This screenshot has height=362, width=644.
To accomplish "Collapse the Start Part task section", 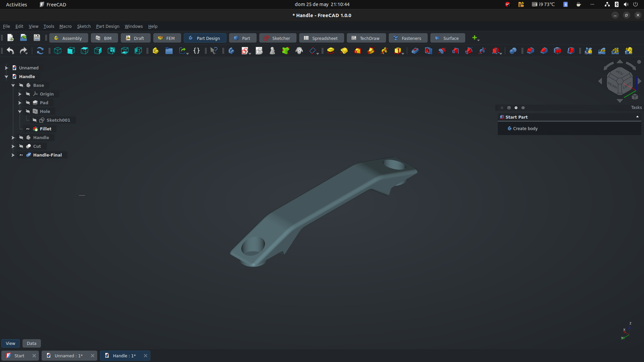I will (637, 117).
